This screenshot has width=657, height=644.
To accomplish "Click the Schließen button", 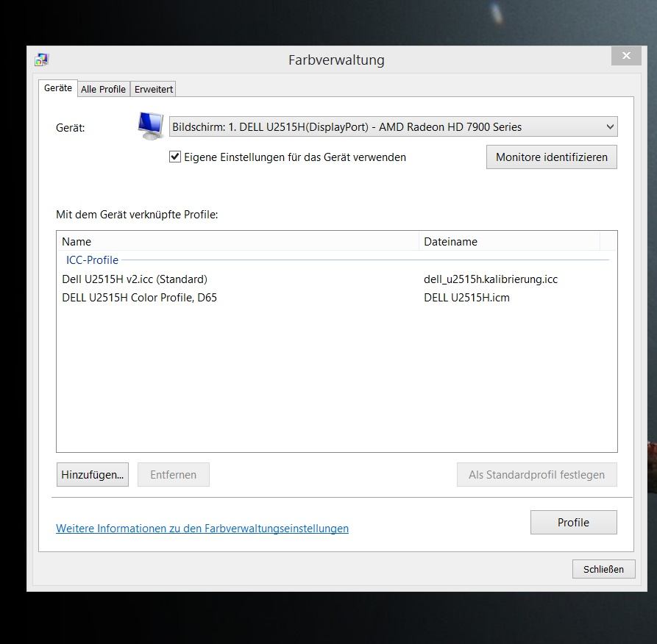I will (x=604, y=569).
